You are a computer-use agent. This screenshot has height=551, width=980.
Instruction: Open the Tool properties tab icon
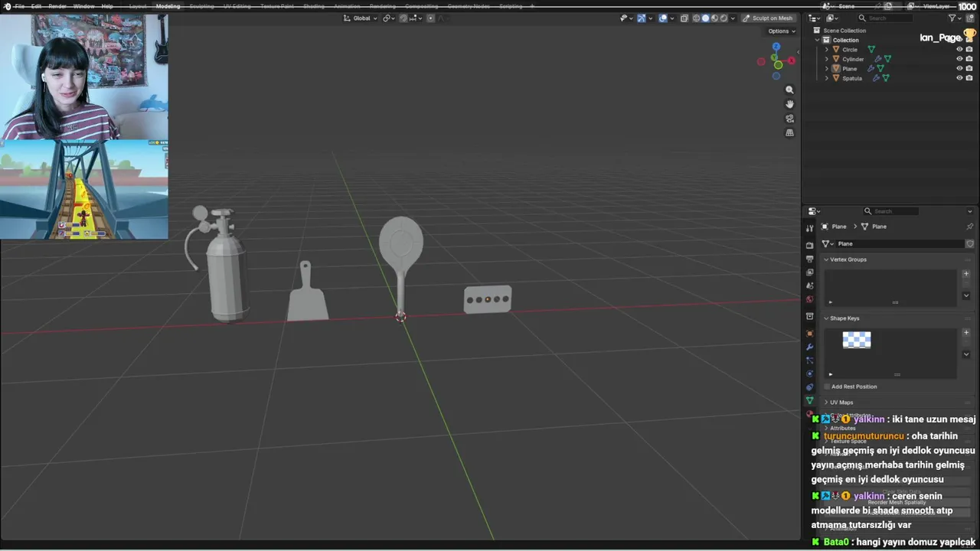click(x=809, y=228)
